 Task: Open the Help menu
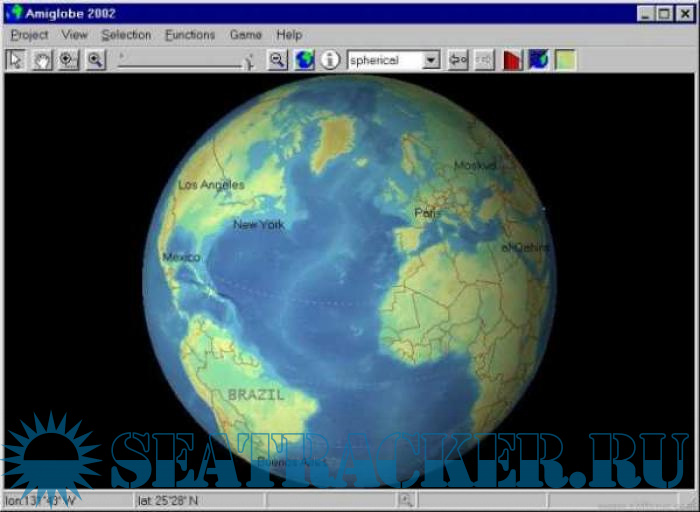(x=289, y=35)
